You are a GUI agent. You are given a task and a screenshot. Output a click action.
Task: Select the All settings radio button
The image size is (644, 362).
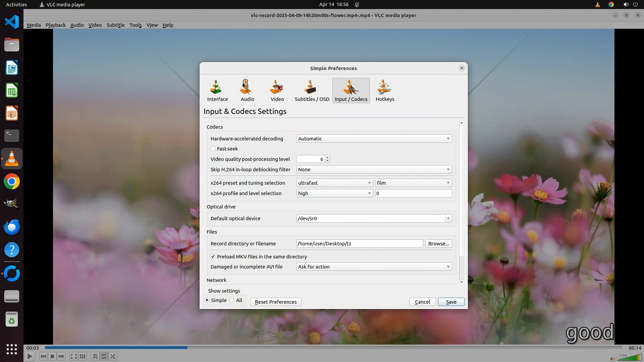[232, 300]
